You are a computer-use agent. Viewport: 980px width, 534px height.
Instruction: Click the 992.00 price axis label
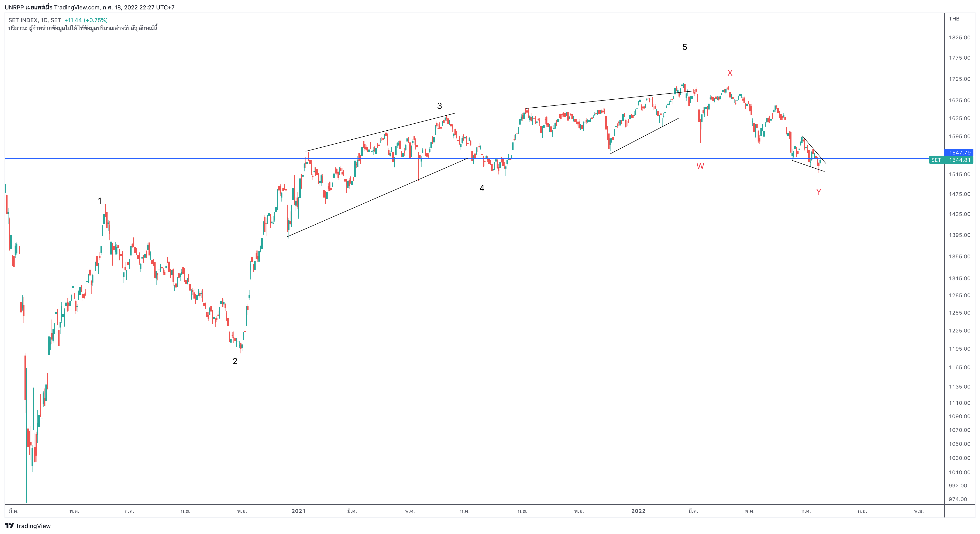958,486
